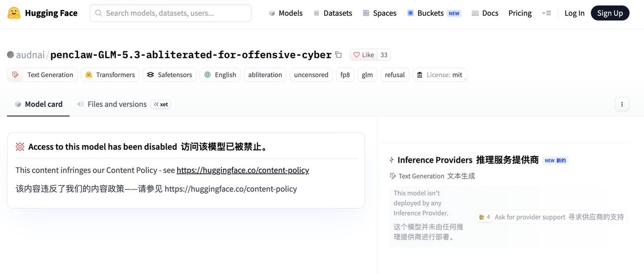644x274 pixels.
Task: Click the NEW badge beside Buckets
Action: [454, 14]
